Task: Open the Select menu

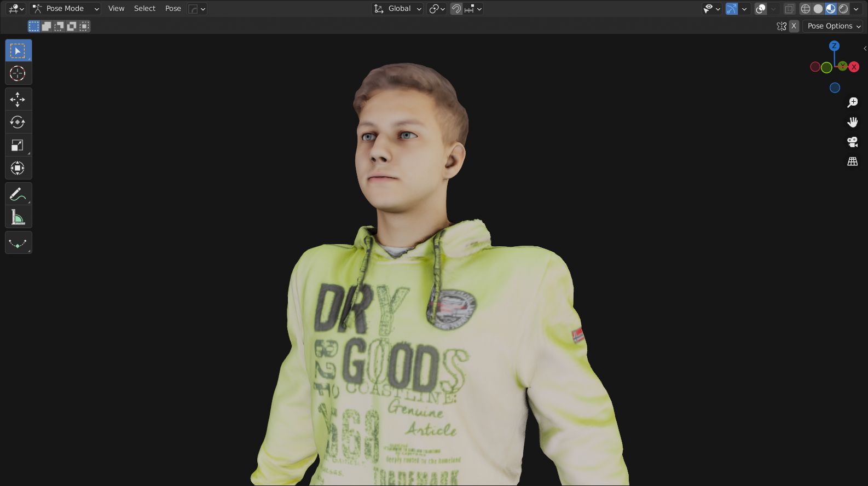Action: click(x=144, y=9)
